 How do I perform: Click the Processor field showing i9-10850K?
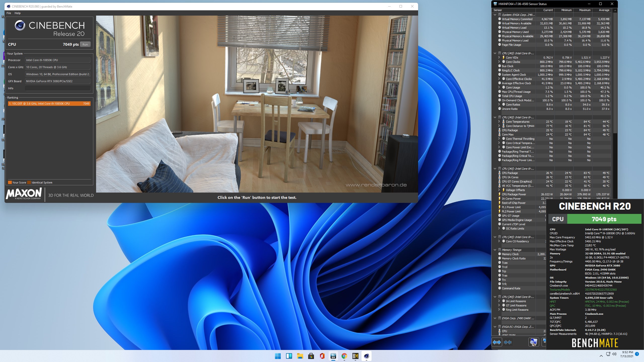pyautogui.click(x=58, y=60)
